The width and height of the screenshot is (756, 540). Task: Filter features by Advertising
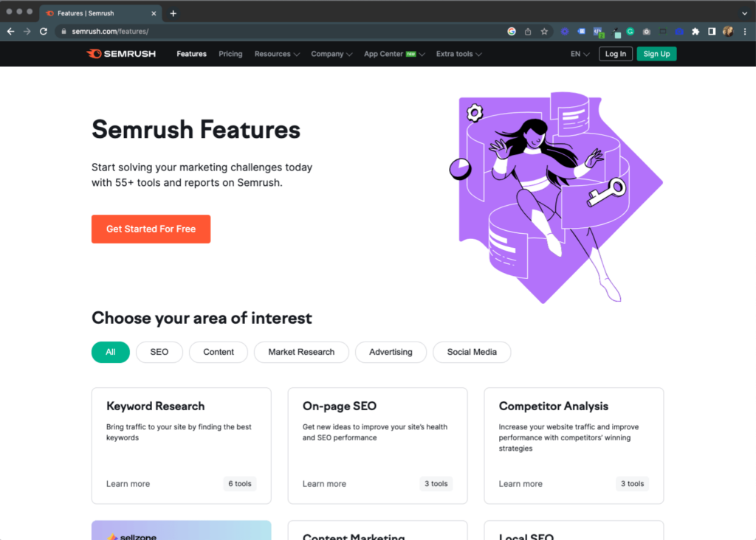(391, 352)
